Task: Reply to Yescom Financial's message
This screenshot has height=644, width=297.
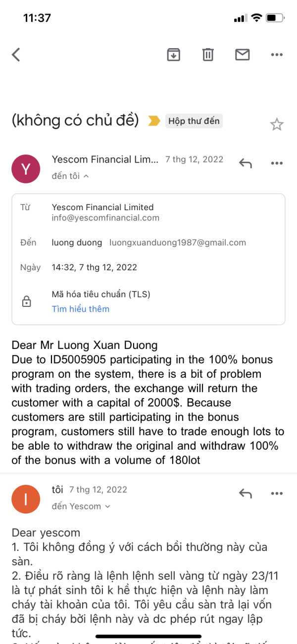Action: click(x=246, y=163)
